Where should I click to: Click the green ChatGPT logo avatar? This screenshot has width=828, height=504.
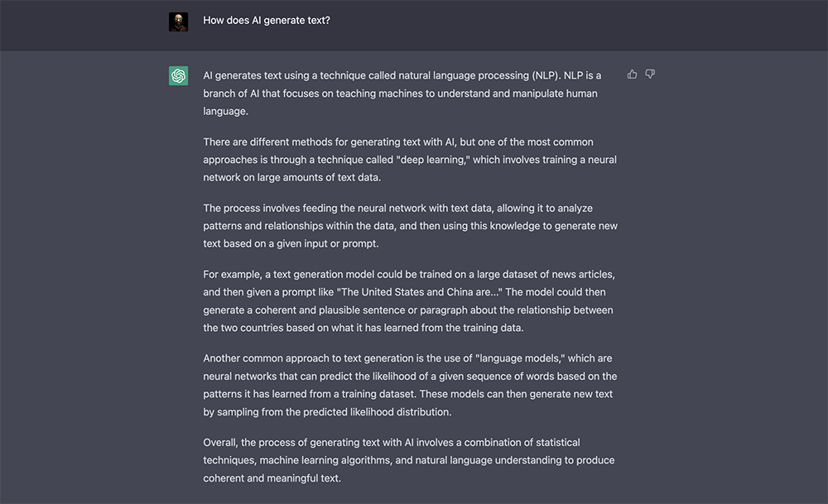[x=178, y=74]
